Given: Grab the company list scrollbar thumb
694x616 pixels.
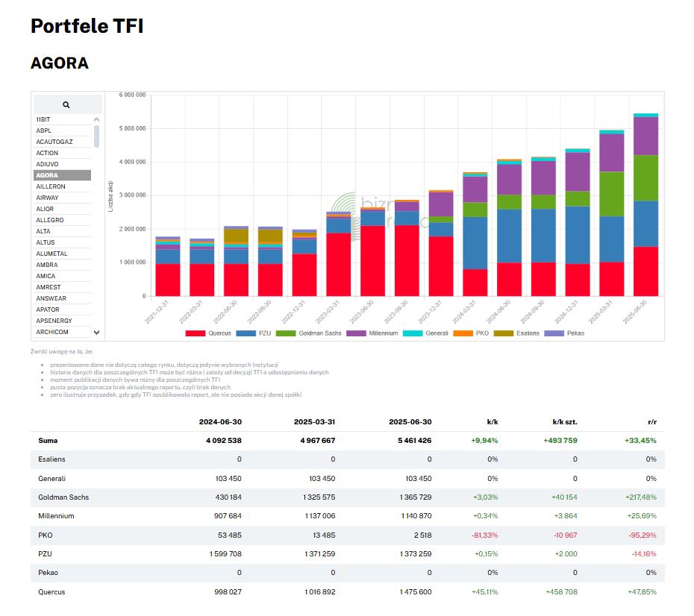Looking at the screenshot, I should click(96, 136).
